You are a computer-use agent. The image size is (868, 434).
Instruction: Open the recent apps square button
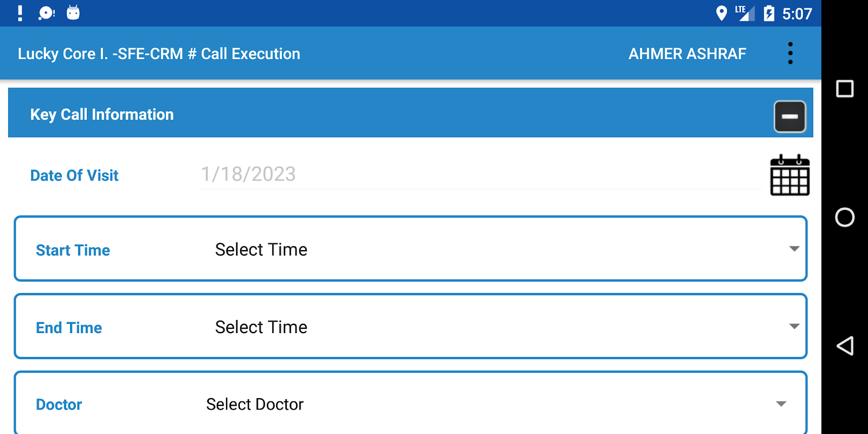click(x=845, y=88)
